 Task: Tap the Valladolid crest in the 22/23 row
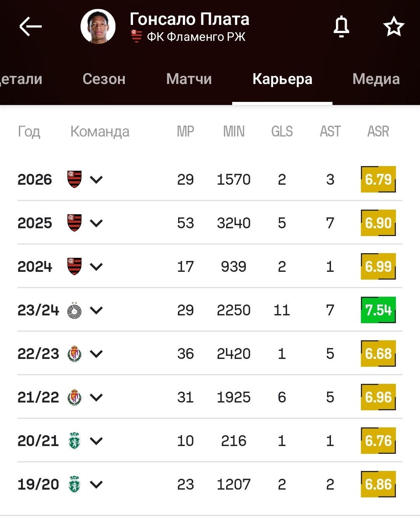(x=74, y=353)
